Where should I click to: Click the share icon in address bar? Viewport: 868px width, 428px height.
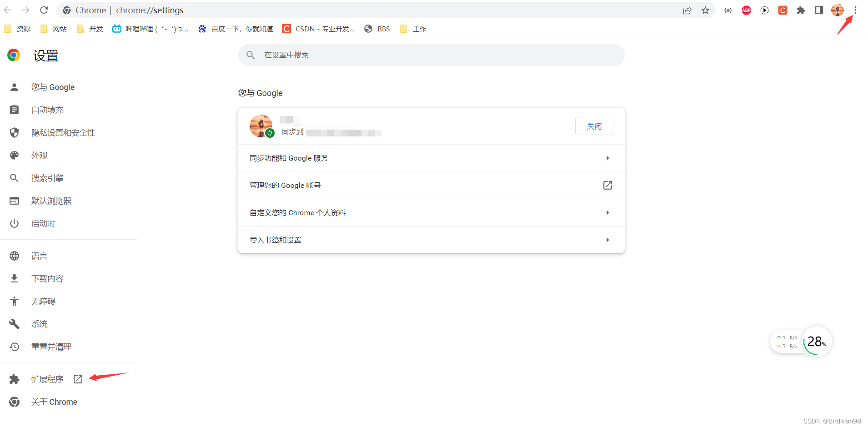point(687,10)
